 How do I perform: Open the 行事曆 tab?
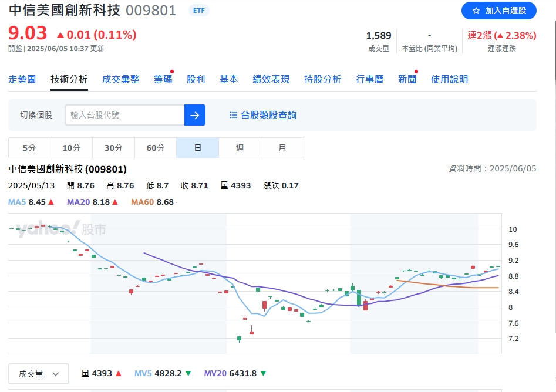[x=370, y=79]
